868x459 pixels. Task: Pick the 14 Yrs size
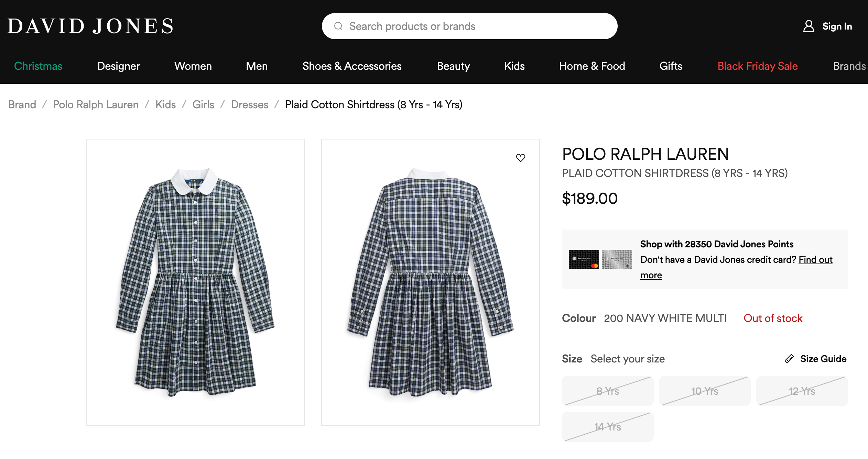pyautogui.click(x=608, y=427)
